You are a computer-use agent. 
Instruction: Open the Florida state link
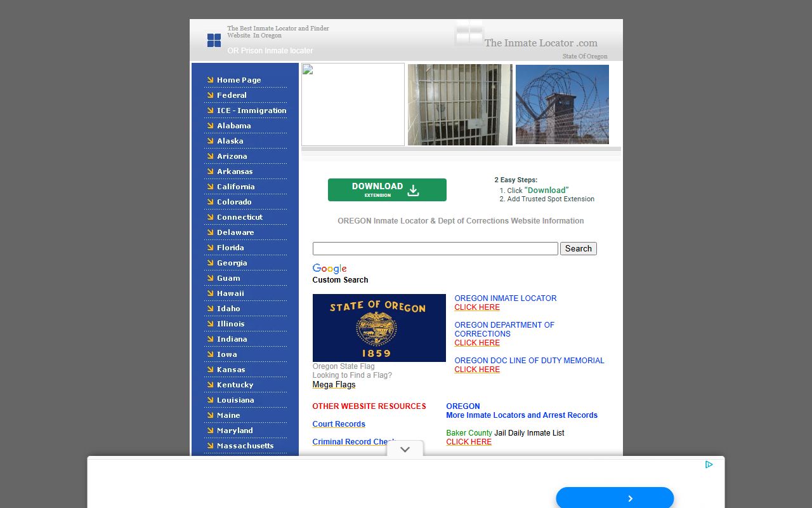pyautogui.click(x=230, y=248)
